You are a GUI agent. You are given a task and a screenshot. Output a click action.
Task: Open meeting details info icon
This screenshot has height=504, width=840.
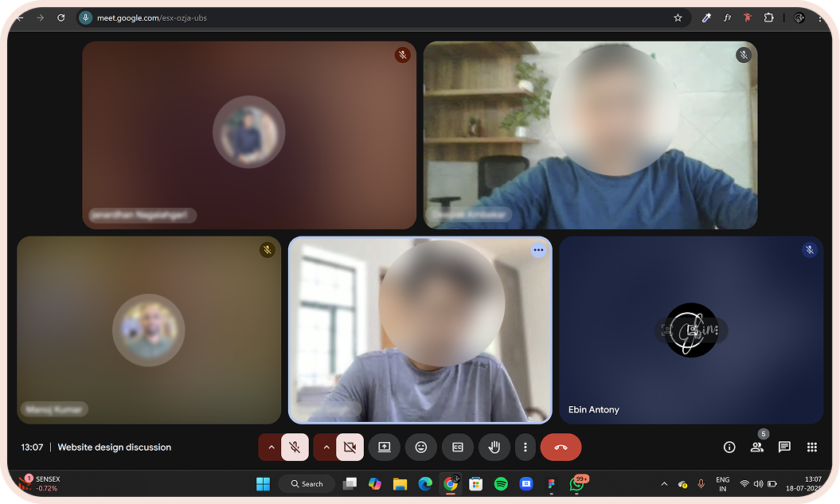coord(729,447)
